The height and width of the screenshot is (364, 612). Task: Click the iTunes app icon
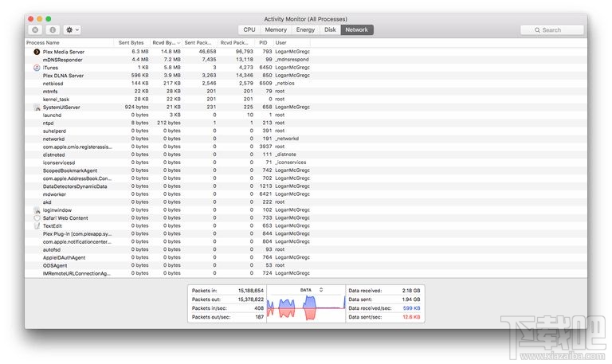click(x=37, y=68)
